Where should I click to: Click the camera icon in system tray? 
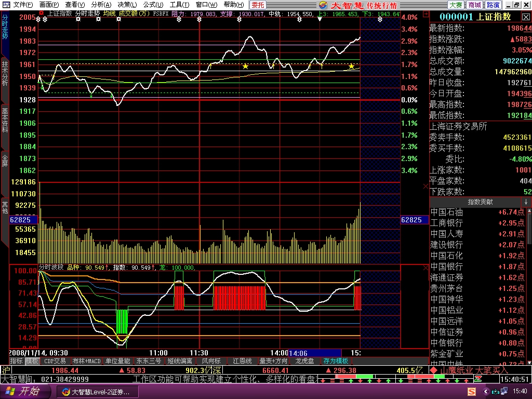click(x=496, y=392)
